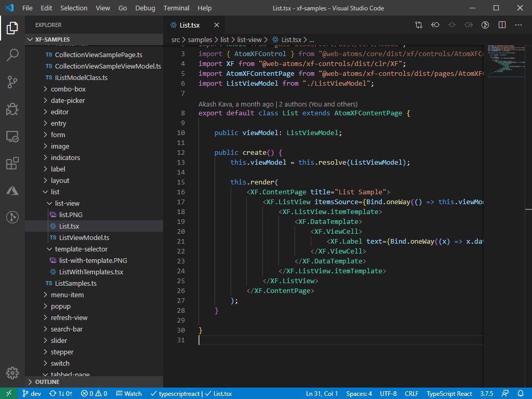
Task: Expand the combo-box folder
Action: [x=68, y=89]
